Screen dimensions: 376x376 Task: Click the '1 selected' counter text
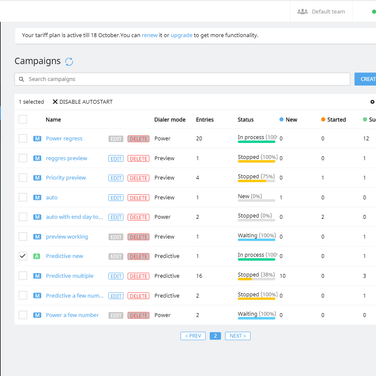point(31,102)
